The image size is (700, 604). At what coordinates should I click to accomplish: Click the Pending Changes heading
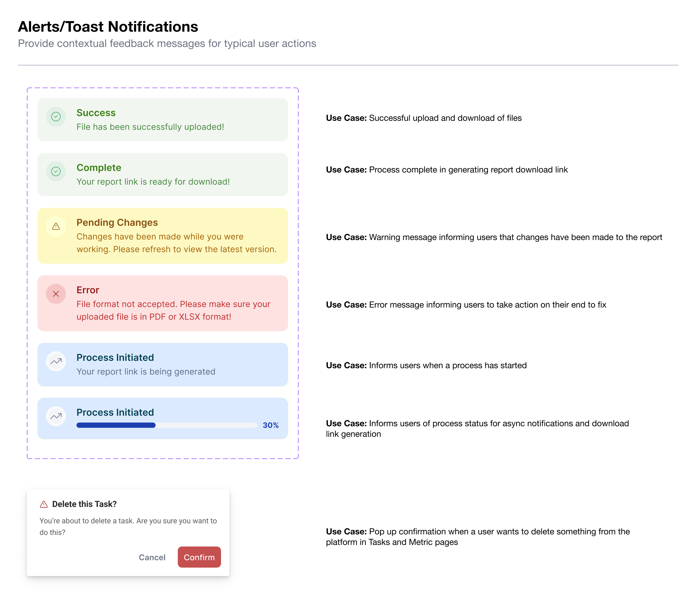coord(117,222)
